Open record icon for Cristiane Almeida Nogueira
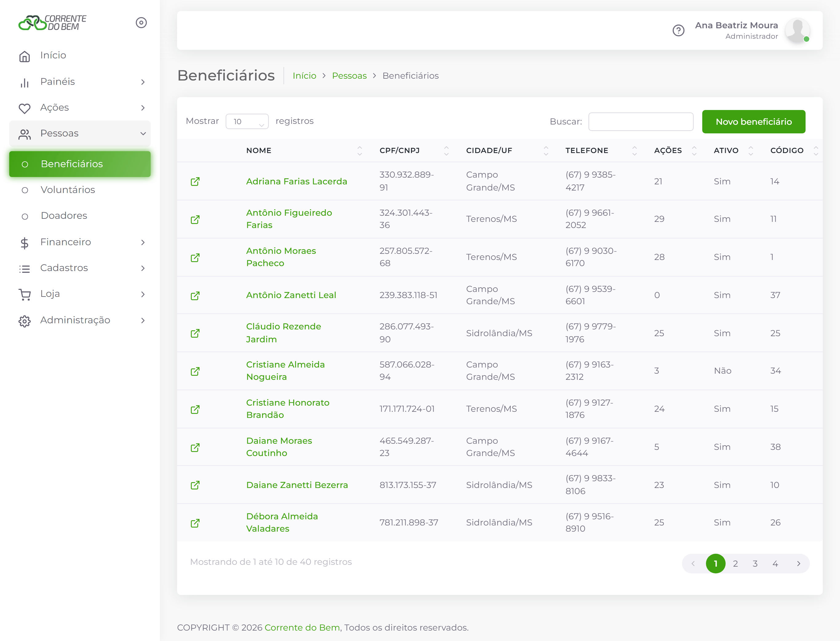 tap(195, 371)
